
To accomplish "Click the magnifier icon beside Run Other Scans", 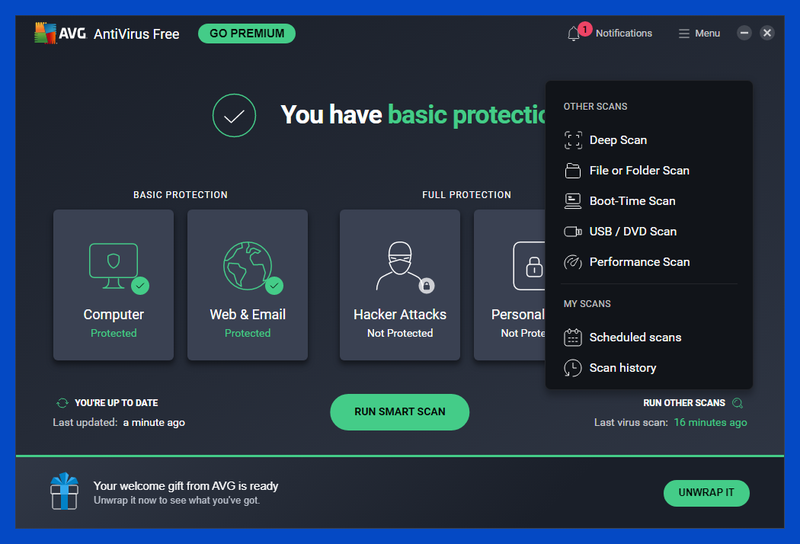I will pos(737,403).
